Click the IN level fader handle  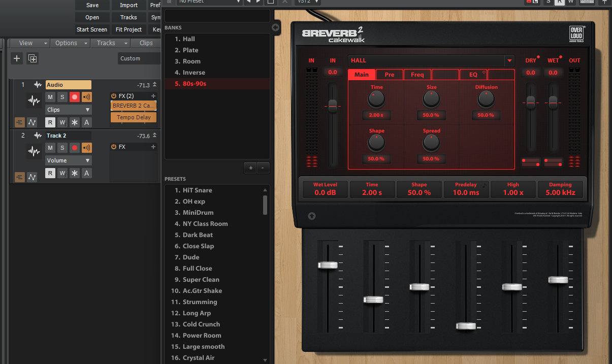pyautogui.click(x=333, y=106)
